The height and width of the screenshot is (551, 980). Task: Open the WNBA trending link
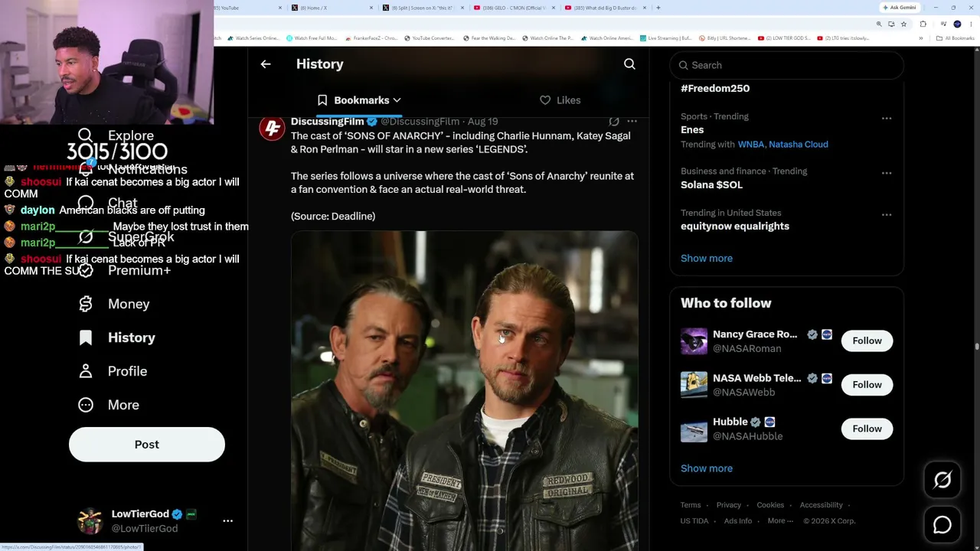[751, 145]
